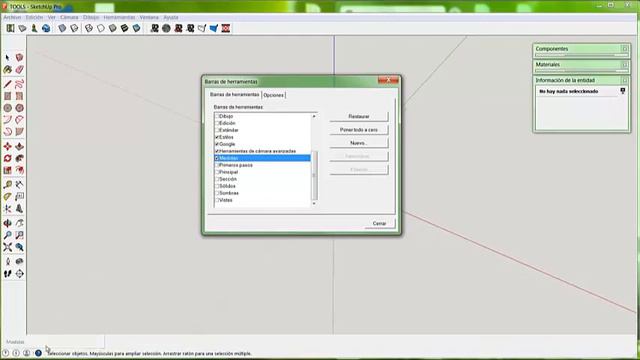Switch to Wireframe face style
Image resolution: width=640 pixels, height=360 pixels.
[89, 28]
